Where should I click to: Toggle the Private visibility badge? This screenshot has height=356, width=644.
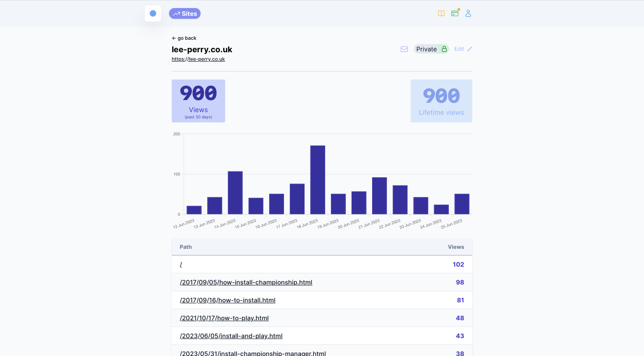(x=427, y=49)
